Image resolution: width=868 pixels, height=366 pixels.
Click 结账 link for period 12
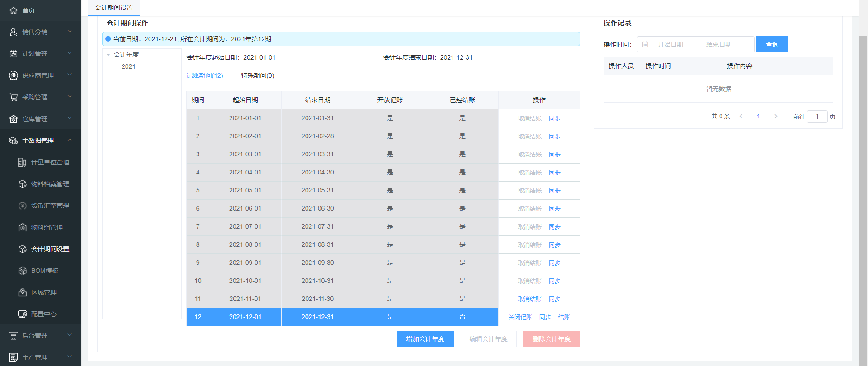[564, 317]
